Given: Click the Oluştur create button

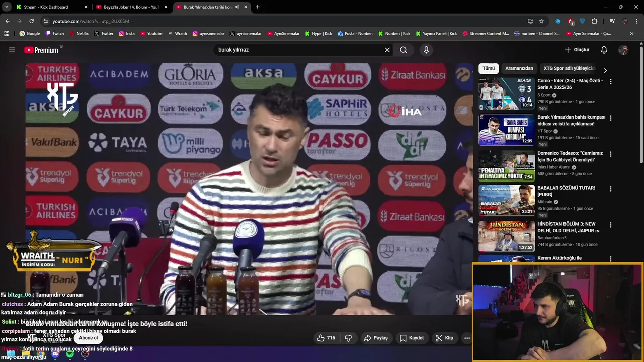Looking at the screenshot, I should click(x=577, y=50).
